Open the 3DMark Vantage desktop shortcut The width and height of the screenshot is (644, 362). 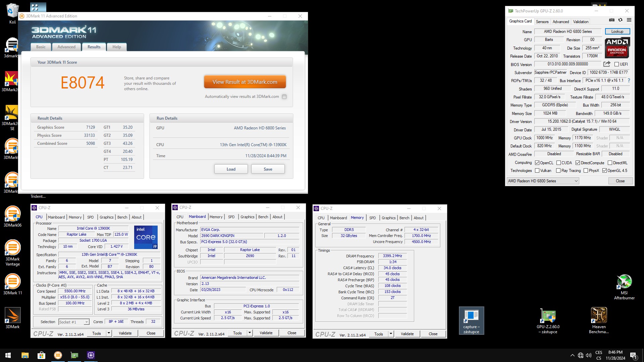click(12, 253)
